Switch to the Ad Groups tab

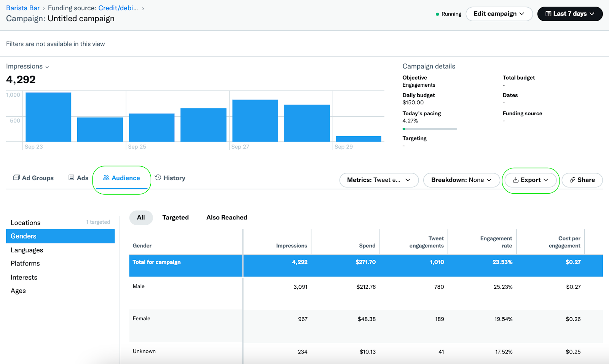pos(33,178)
